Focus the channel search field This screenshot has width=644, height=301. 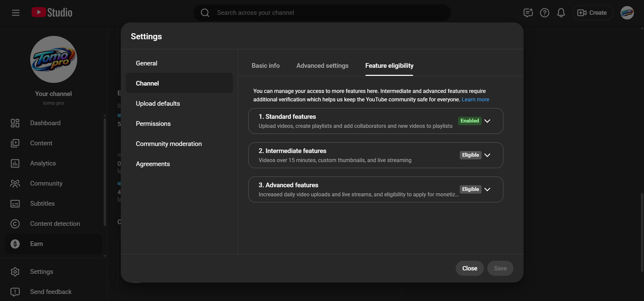coord(322,13)
